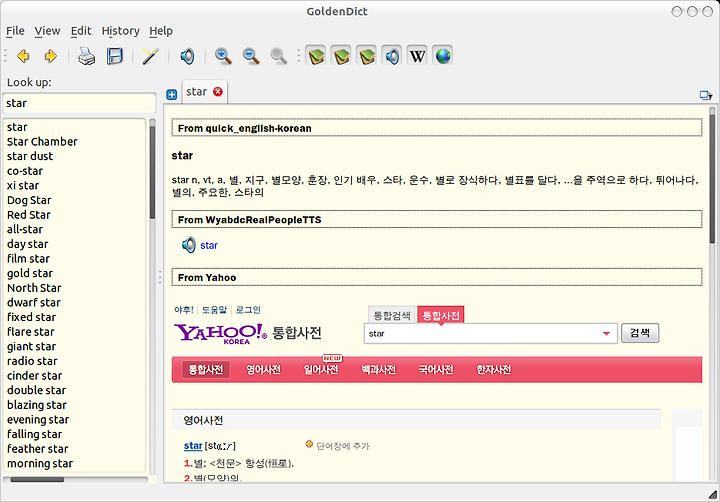The width and height of the screenshot is (720, 502).
Task: Toggle the third green book dictionary icon
Action: [x=367, y=56]
